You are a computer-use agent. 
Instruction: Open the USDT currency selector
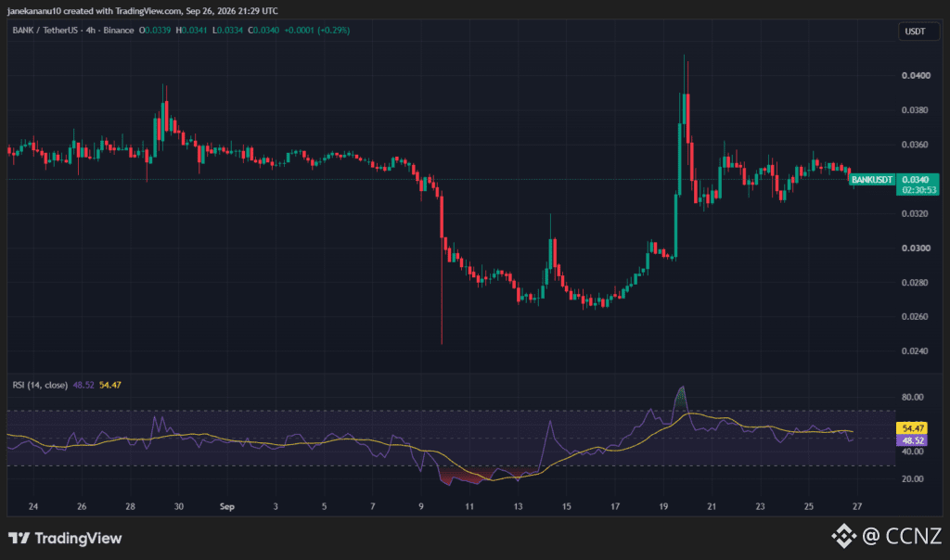pyautogui.click(x=915, y=32)
